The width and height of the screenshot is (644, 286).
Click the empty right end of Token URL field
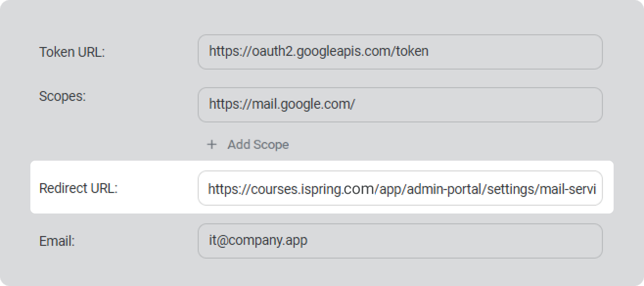(x=538, y=51)
